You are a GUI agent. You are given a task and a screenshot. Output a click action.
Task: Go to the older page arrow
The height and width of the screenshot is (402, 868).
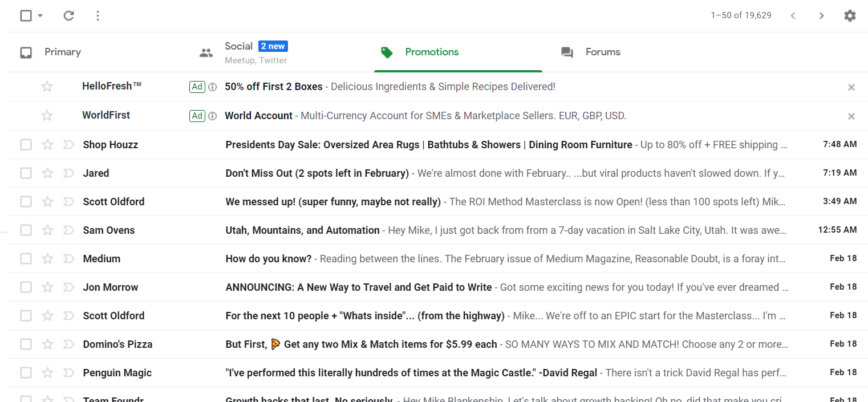click(x=821, y=15)
